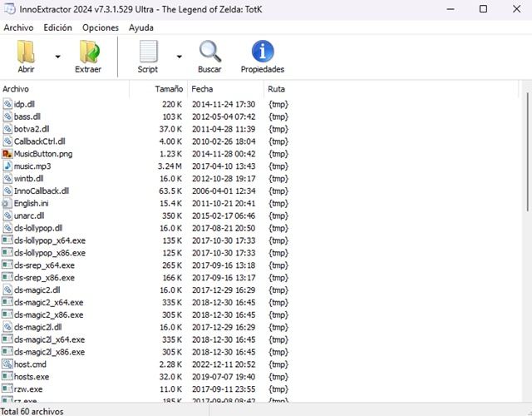Click the cls-srep_x64.exe icon
The image size is (532, 416).
[7, 265]
